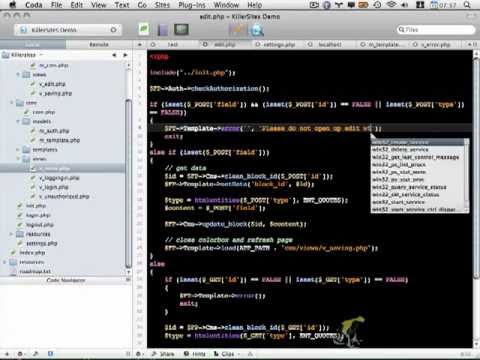Open the Clips button in status bar
Screen dimensions: 480x360
(x=226, y=354)
